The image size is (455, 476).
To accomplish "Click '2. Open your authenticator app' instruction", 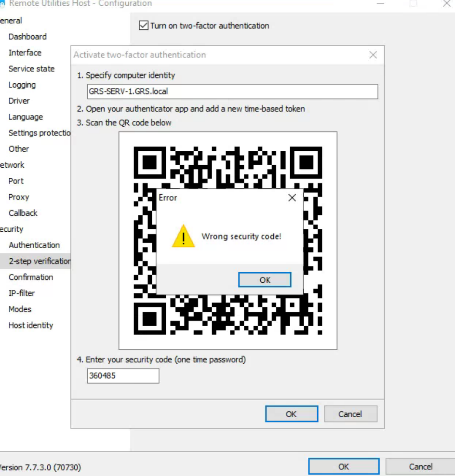I will [191, 109].
